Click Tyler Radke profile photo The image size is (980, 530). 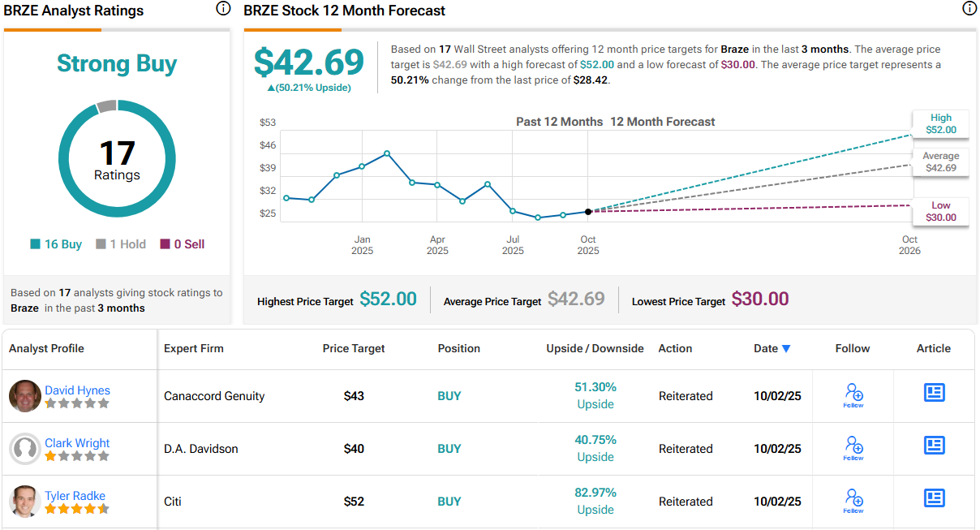(25, 502)
